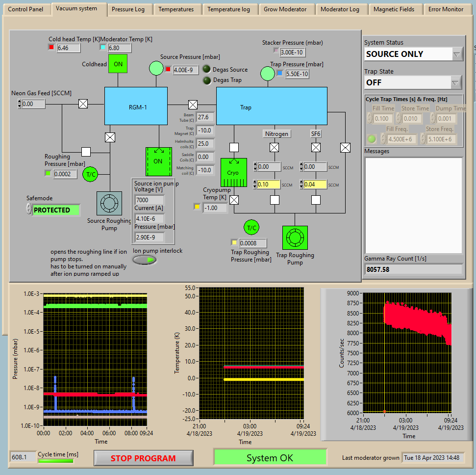
Task: Click the Cycle time progress bar
Action: pos(56,461)
